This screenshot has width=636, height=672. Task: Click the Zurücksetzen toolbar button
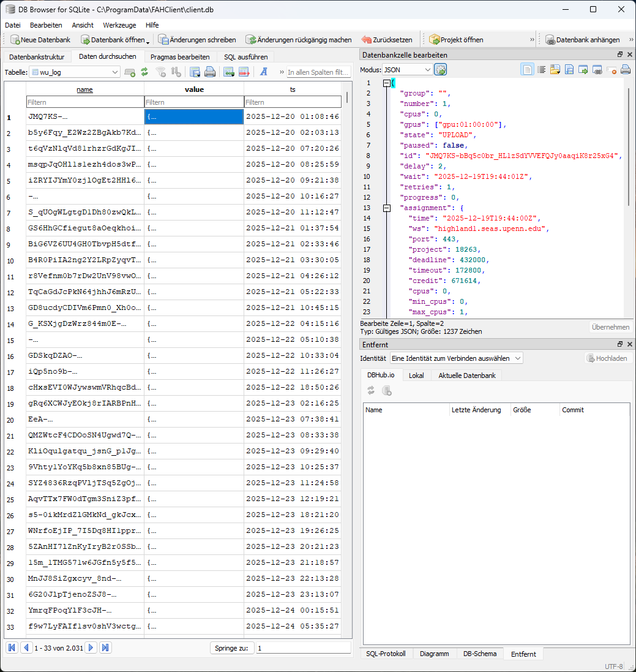(387, 40)
